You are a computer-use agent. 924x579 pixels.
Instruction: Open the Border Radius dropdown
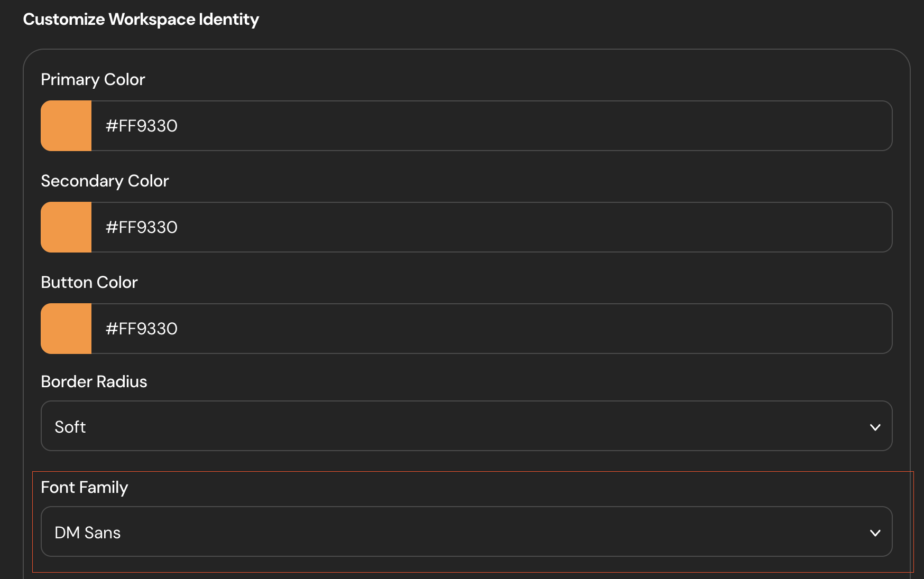(466, 426)
